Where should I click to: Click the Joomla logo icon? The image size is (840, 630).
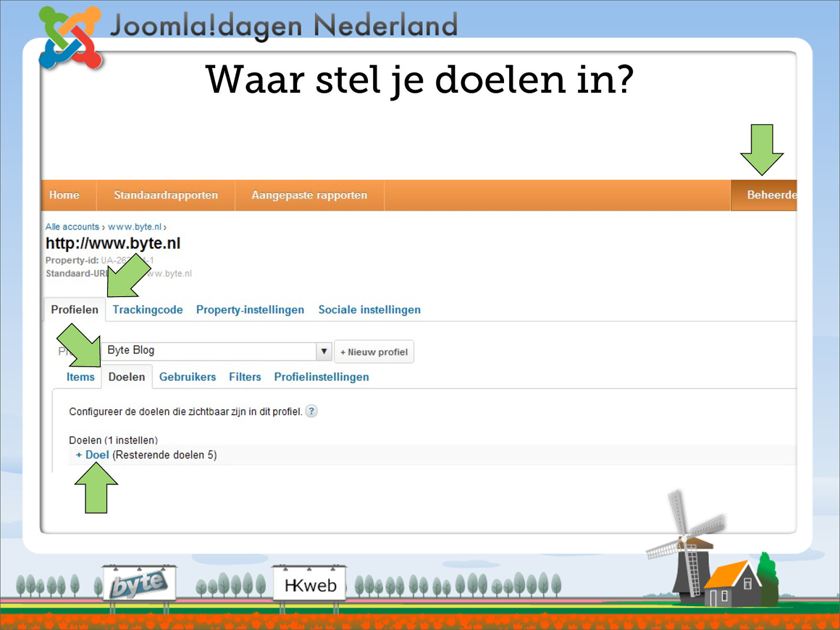coord(70,38)
